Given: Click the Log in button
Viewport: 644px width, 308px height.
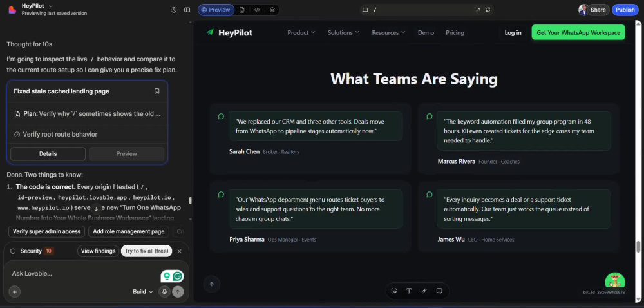Looking at the screenshot, I should click(513, 32).
